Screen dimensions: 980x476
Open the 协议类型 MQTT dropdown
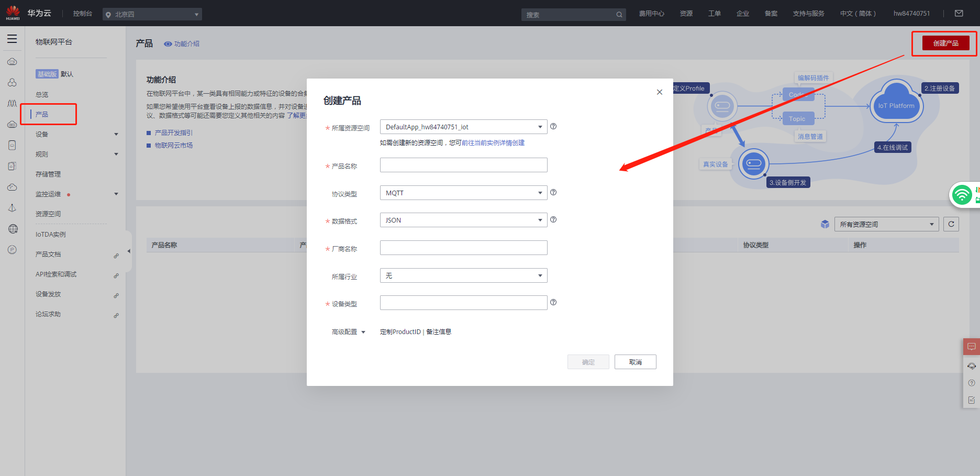463,193
